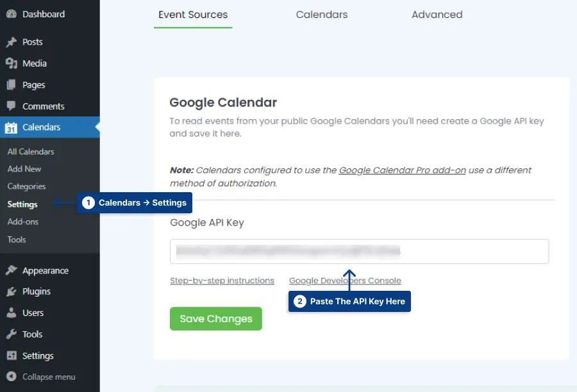
Task: Click the Tools wrench icon
Action: click(x=12, y=334)
